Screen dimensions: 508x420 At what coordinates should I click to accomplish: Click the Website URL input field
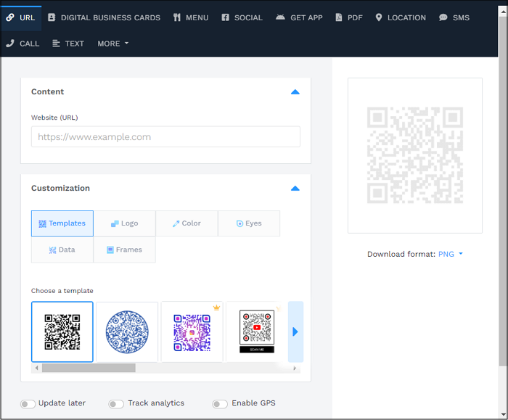165,137
